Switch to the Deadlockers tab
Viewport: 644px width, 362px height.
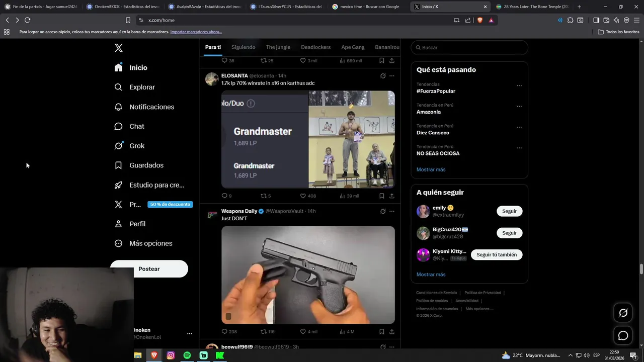click(316, 47)
